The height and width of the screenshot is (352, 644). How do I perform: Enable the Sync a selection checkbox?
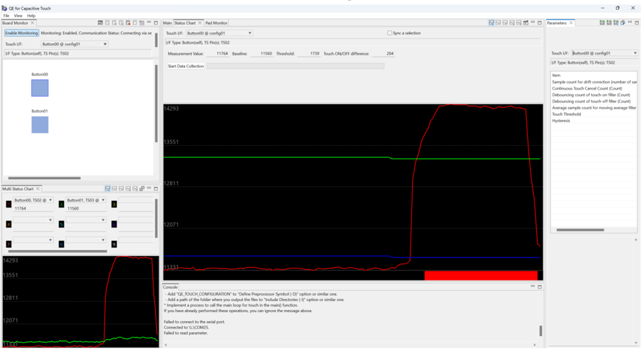point(390,33)
